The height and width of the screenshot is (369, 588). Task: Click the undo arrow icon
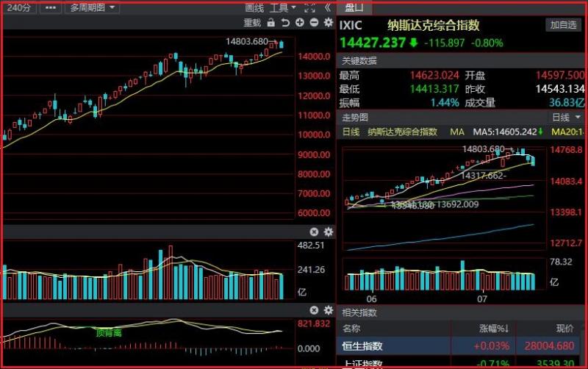pyautogui.click(x=285, y=23)
